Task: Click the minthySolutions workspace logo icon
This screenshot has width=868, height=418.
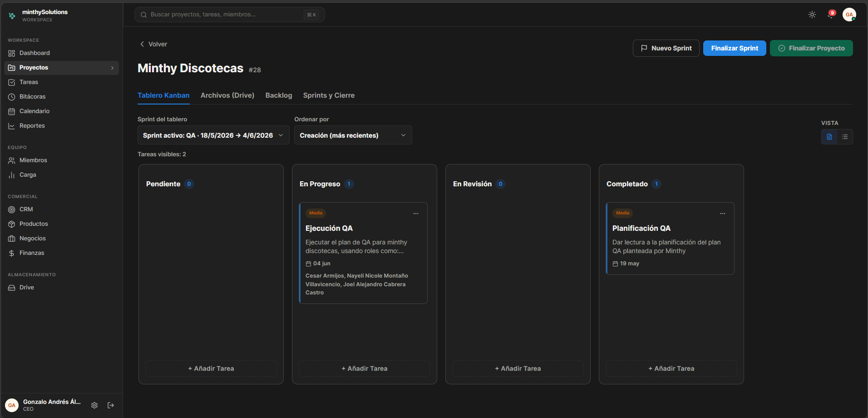Action: [12, 15]
